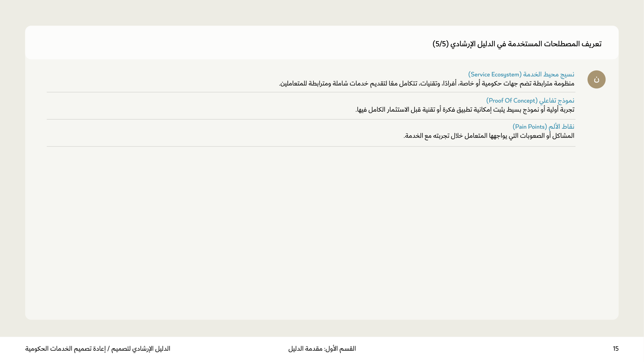This screenshot has height=362, width=644.
Task: Click the slide title تعريف المصطلحات المستخدمة في الدليل الإرشادي (5/5)
Action: (x=517, y=44)
